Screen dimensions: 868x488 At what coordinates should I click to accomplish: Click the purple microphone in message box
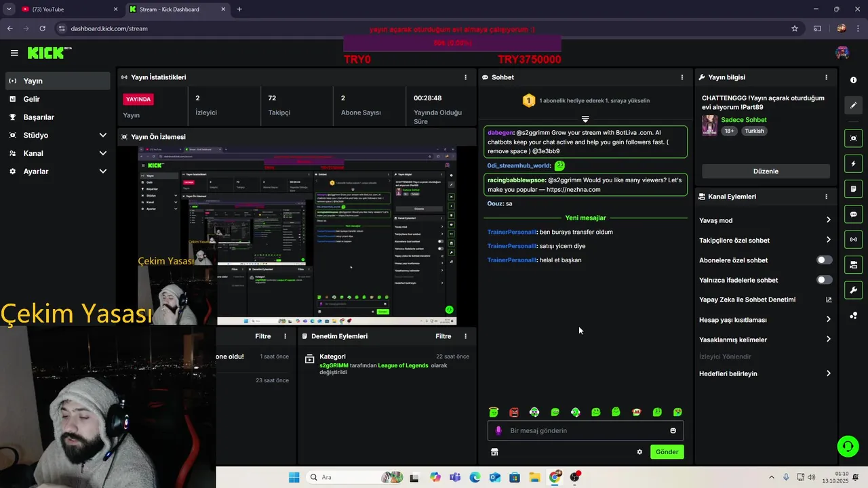tap(498, 430)
